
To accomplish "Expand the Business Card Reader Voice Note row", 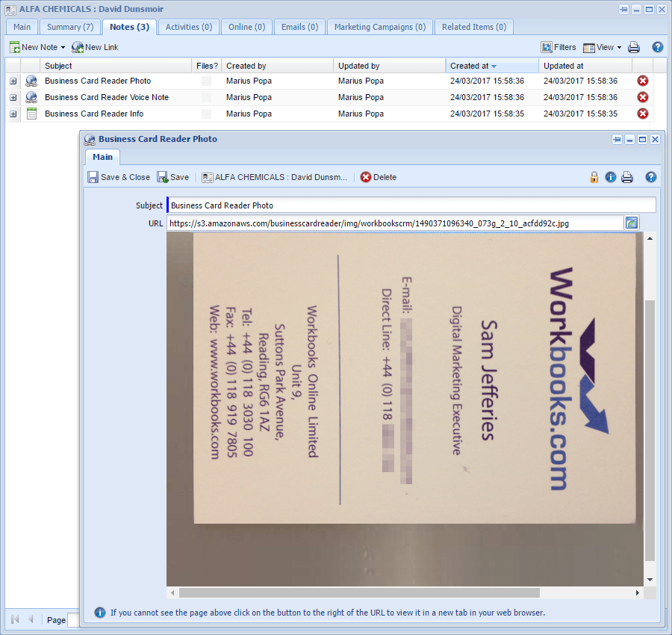I will [x=13, y=97].
